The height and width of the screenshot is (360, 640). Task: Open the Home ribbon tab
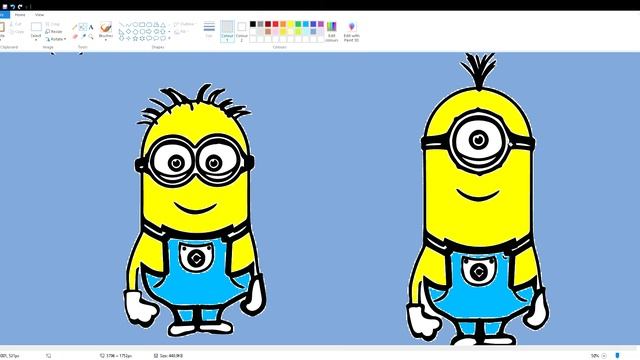20,15
